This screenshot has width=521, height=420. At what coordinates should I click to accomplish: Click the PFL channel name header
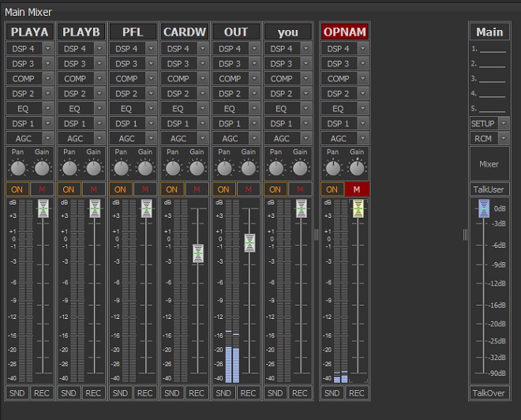click(133, 32)
